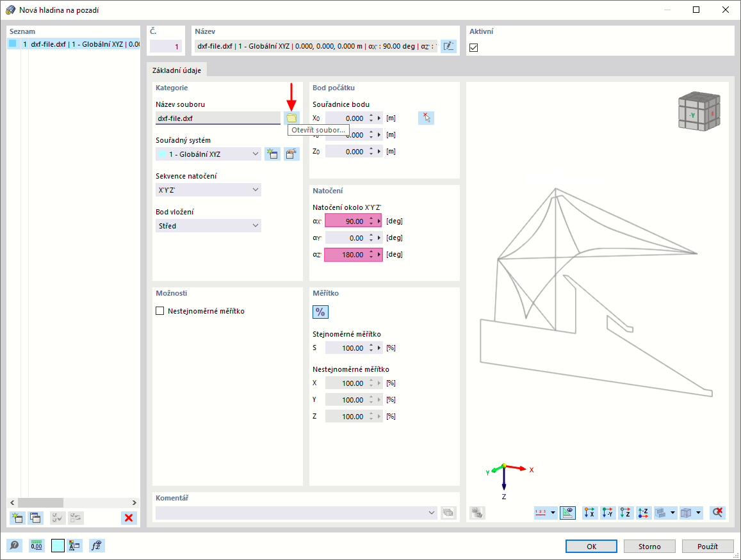741x560 pixels.
Task: Open numbering display dropdown arrow
Action: coord(553,513)
